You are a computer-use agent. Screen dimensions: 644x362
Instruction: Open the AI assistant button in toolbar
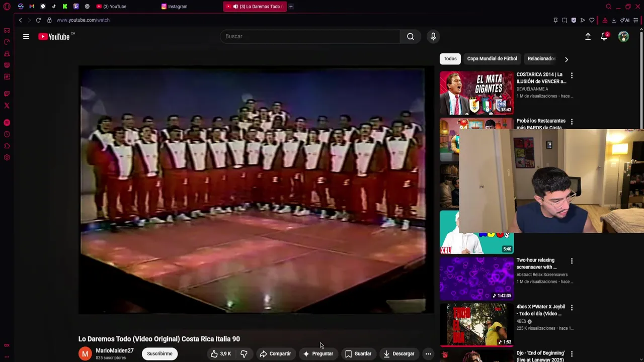(x=625, y=20)
